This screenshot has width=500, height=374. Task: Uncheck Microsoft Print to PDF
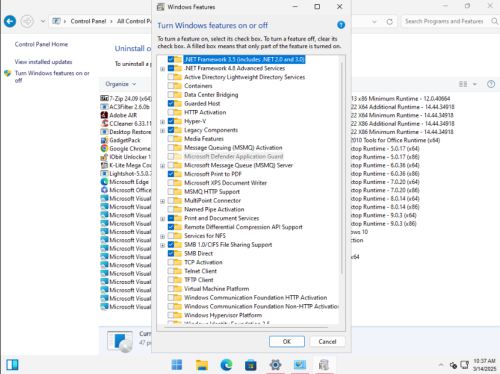point(171,174)
